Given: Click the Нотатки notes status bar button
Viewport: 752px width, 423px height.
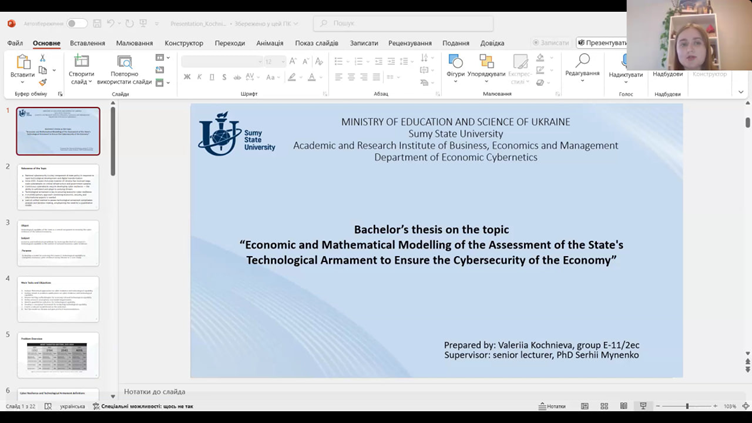Looking at the screenshot, I should (x=552, y=406).
